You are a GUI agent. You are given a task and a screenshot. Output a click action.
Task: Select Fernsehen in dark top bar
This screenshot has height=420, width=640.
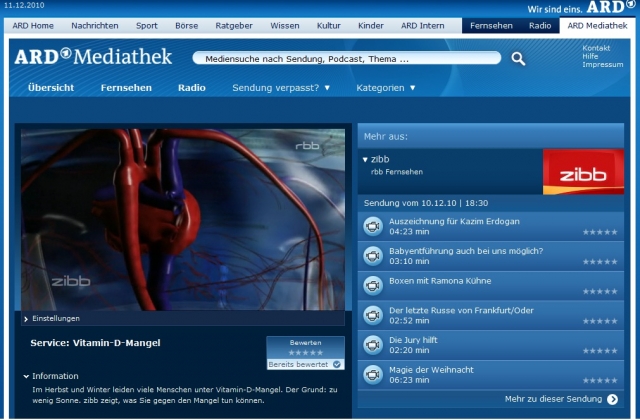point(491,26)
